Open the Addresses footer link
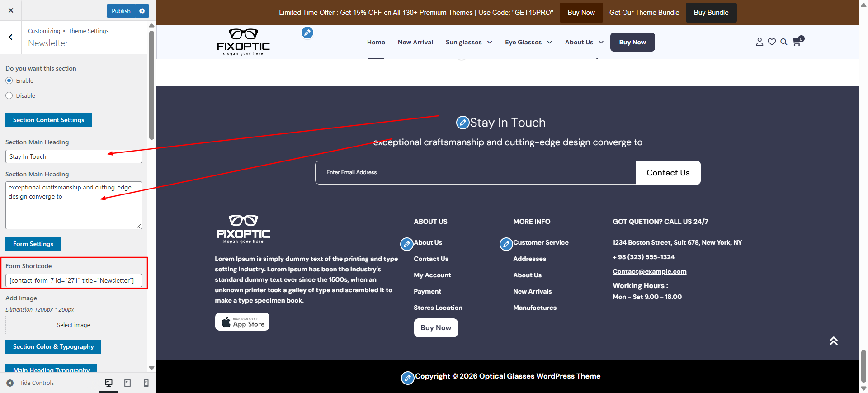 (x=529, y=259)
